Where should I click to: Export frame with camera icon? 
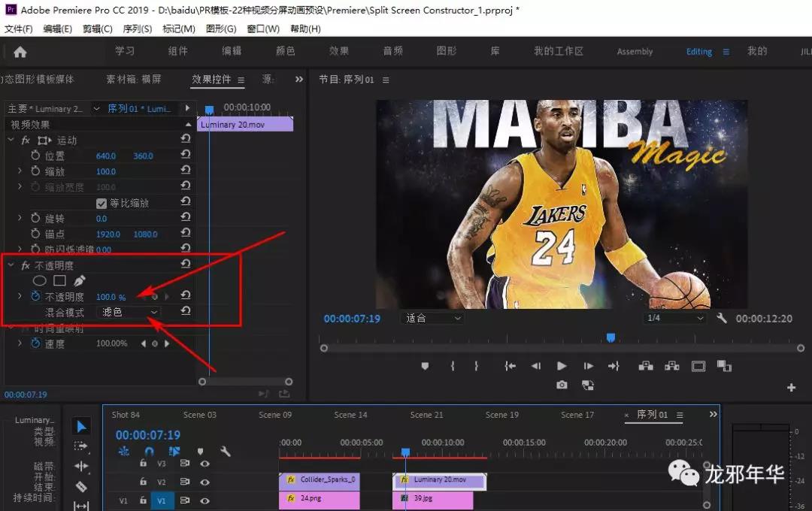[562, 386]
